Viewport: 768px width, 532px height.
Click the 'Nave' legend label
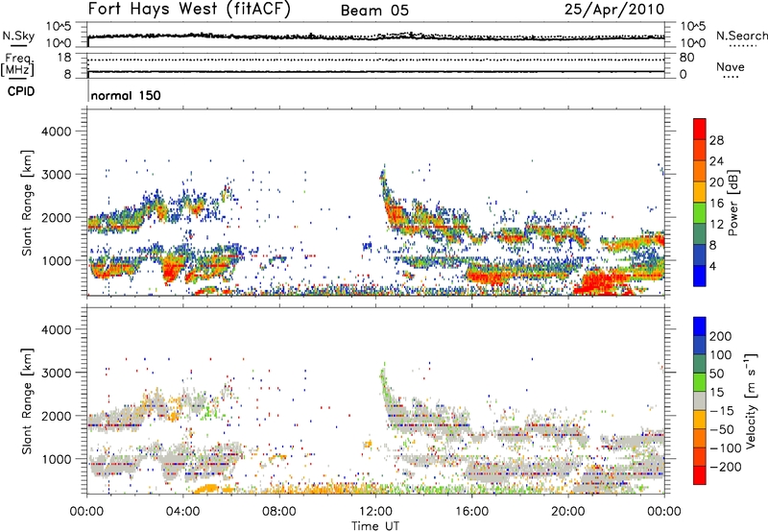tap(730, 66)
